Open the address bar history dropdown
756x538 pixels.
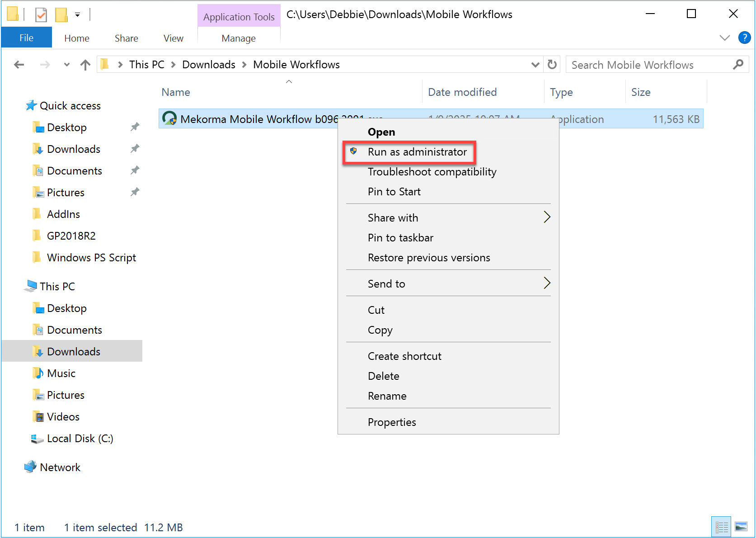tap(535, 65)
